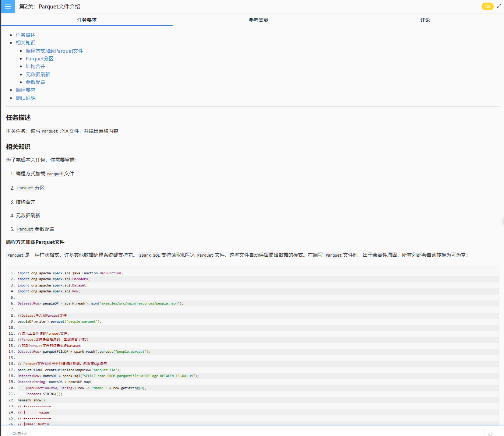Open the hamburger menu in the header
This screenshot has width=504, height=436.
click(x=8, y=7)
